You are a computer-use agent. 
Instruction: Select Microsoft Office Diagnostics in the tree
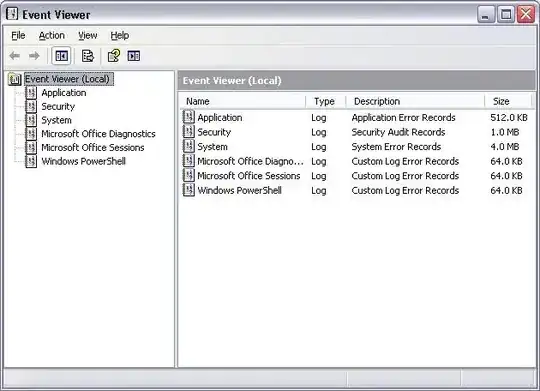point(98,134)
